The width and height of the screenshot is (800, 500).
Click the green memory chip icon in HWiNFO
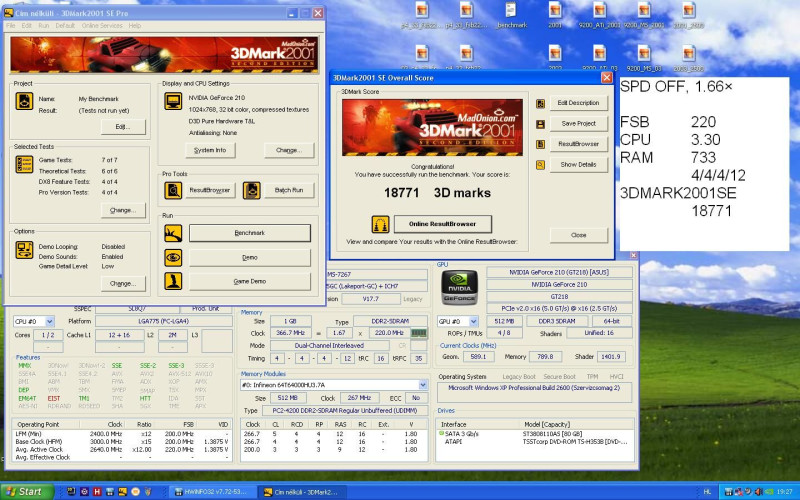pos(419,333)
